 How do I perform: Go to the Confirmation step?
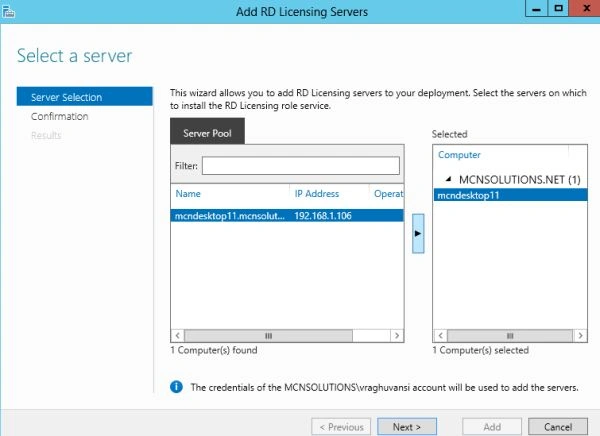coord(60,116)
